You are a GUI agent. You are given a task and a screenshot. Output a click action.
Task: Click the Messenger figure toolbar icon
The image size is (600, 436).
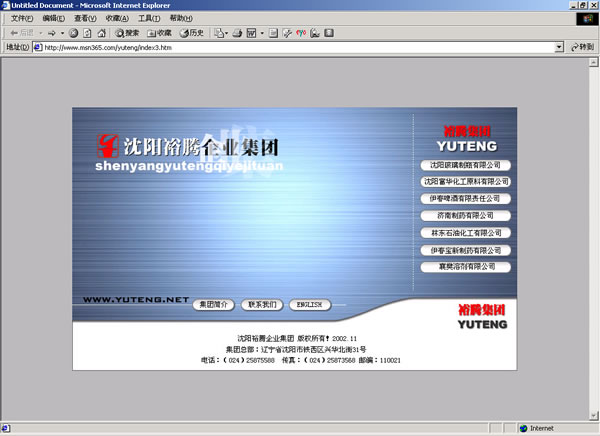point(315,33)
